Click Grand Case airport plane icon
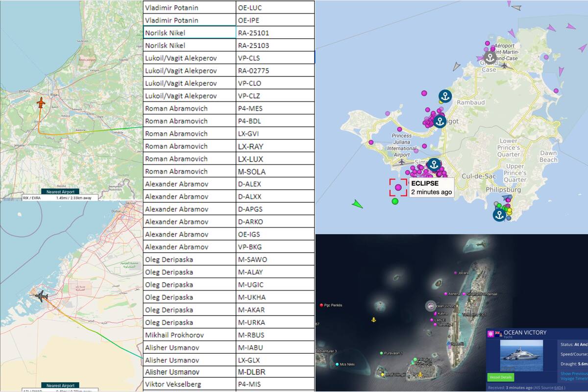 [504, 65]
